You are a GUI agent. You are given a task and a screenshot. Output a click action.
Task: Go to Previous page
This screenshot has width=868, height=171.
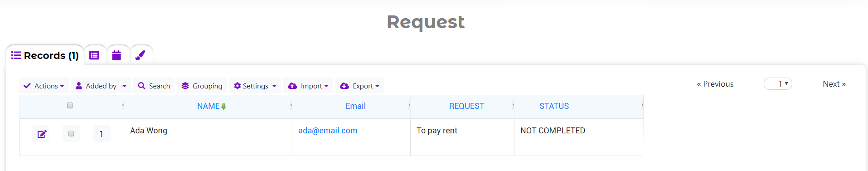[x=715, y=84]
